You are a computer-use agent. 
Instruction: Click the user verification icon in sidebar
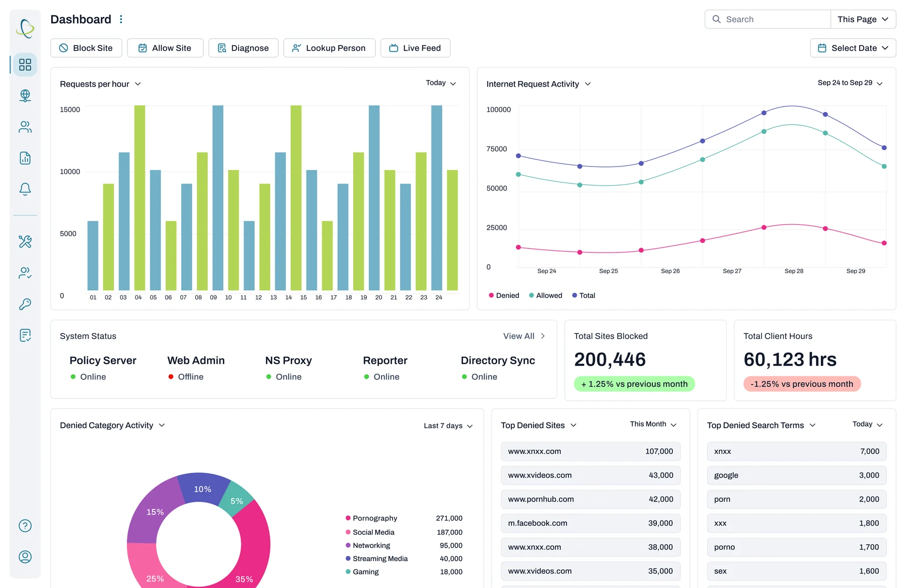coord(25,273)
